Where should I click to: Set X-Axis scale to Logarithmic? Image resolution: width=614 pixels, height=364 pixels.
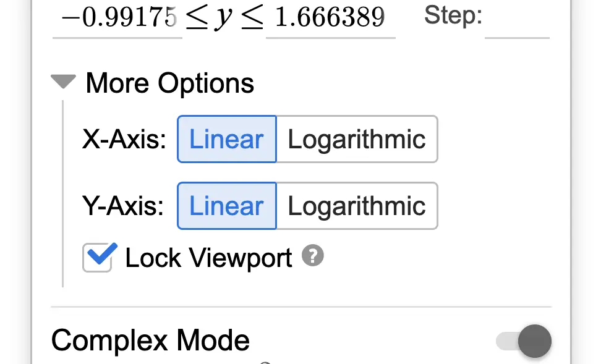click(x=357, y=139)
